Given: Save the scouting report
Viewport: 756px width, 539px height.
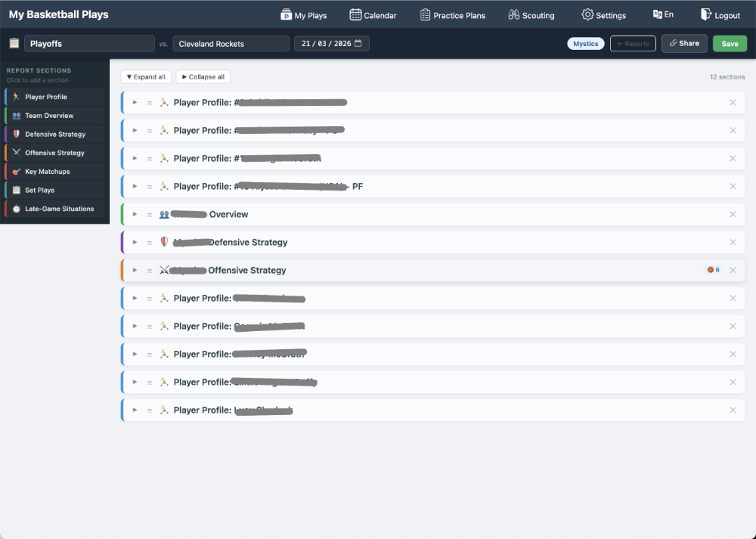Looking at the screenshot, I should point(729,43).
